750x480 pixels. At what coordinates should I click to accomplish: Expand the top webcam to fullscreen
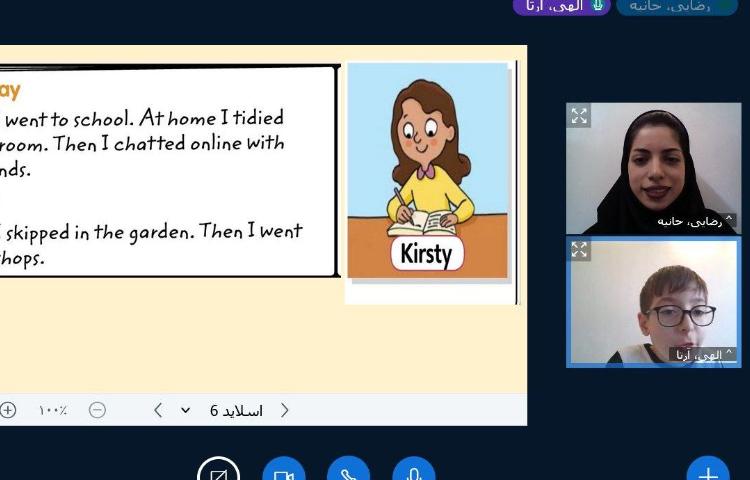(579, 116)
